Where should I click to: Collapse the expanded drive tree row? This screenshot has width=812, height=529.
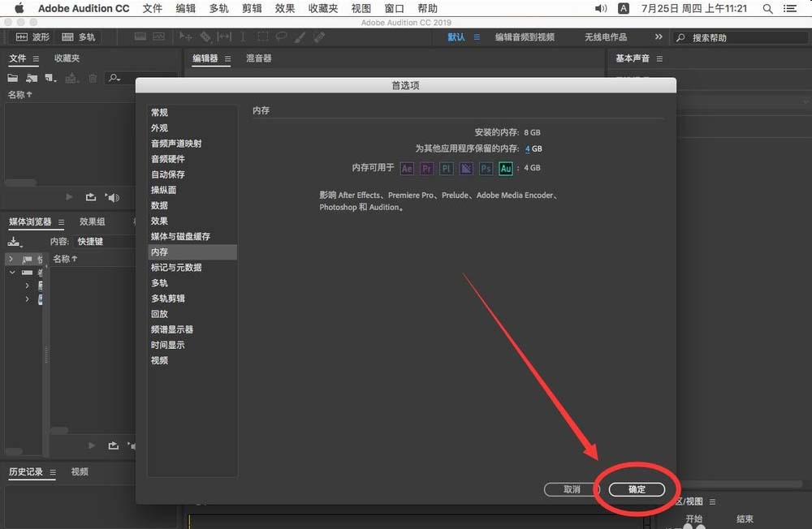[12, 273]
